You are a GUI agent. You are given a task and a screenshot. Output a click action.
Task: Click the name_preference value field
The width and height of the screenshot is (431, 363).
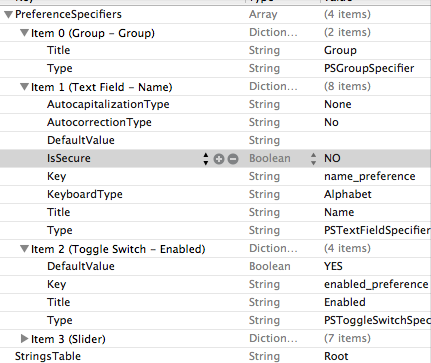(x=370, y=176)
